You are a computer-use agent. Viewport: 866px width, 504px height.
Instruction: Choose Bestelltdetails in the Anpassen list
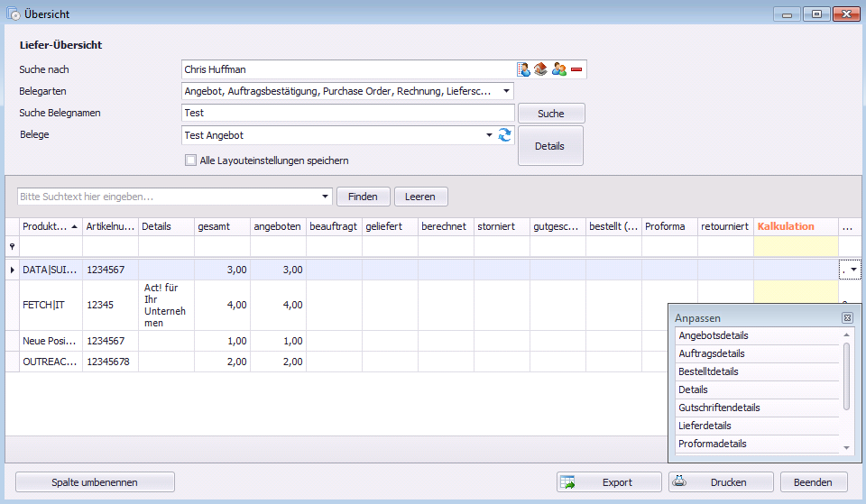click(x=757, y=371)
